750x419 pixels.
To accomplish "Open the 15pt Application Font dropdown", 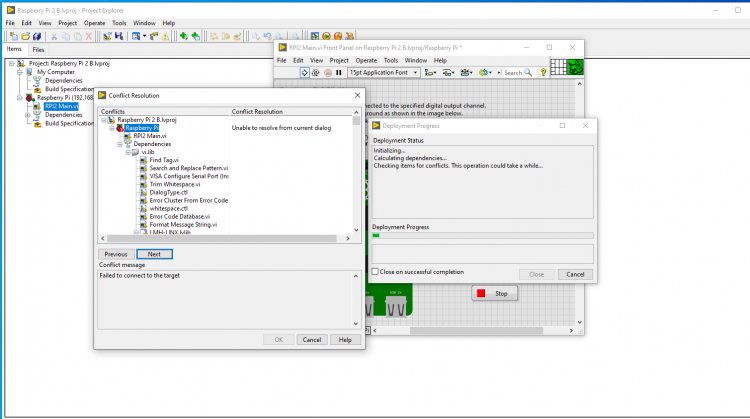I will pos(384,73).
